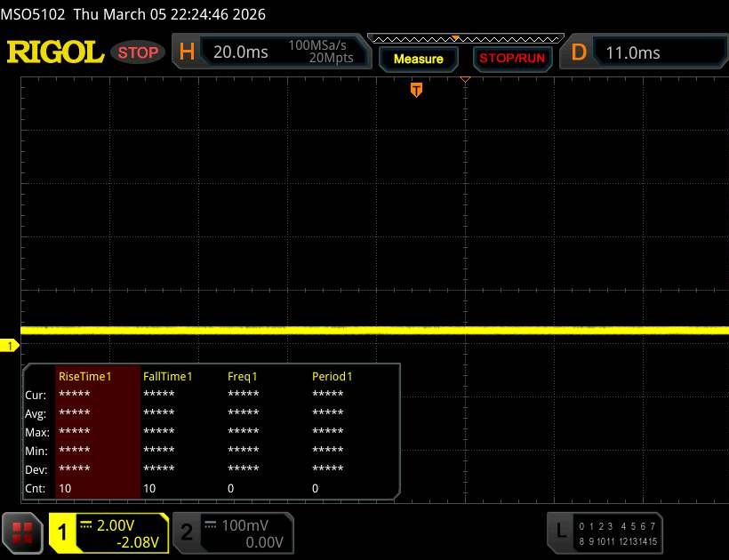The width and height of the screenshot is (729, 560).
Task: Click the orange D delay icon
Action: click(x=579, y=52)
